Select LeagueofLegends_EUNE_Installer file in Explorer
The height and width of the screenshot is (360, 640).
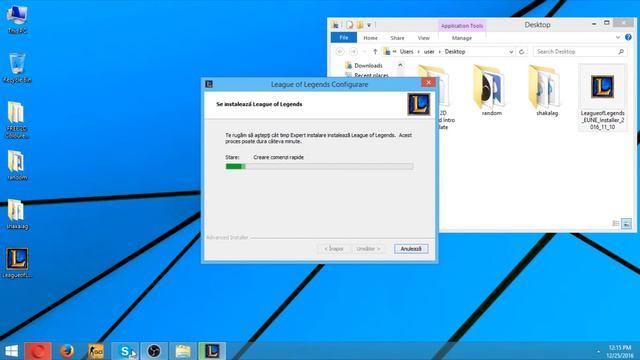(x=602, y=98)
